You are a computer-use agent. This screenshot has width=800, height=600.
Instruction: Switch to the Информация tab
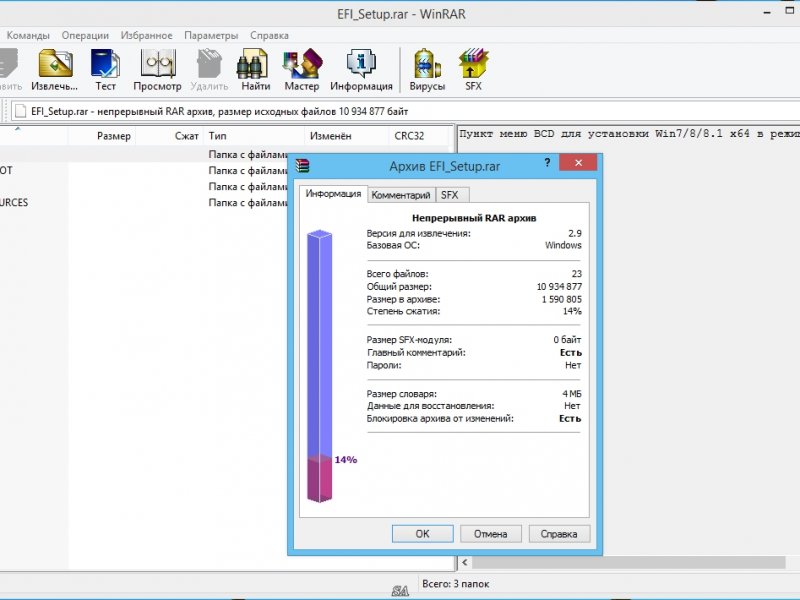[x=333, y=194]
